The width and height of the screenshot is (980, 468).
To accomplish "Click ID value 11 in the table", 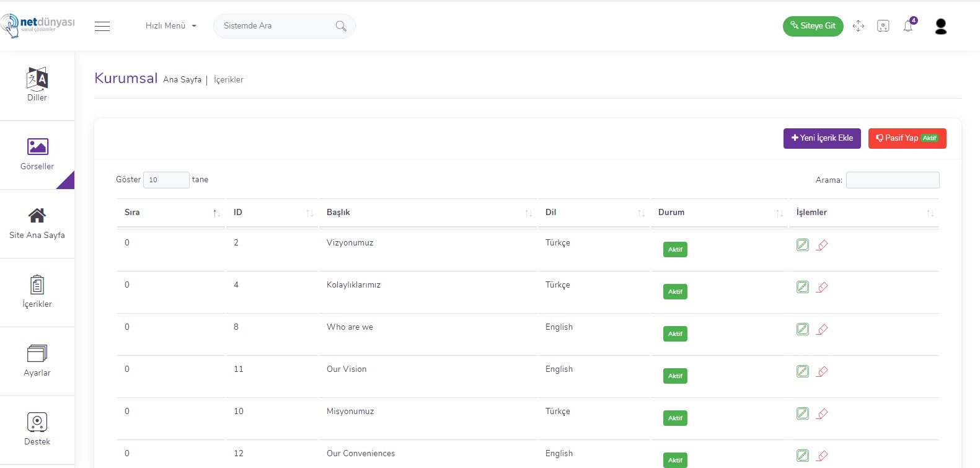I will (x=239, y=369).
